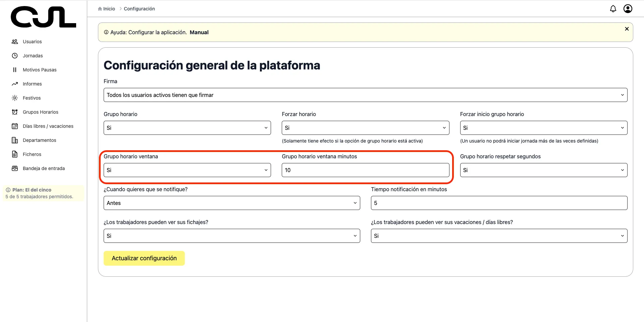The image size is (644, 322).
Task: Select the Jornadas clock icon
Action: (x=15, y=55)
